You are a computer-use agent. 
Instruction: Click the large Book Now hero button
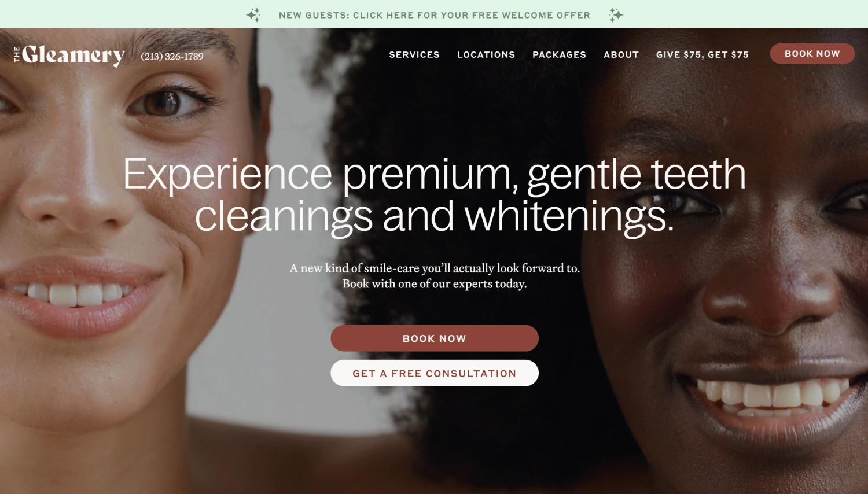click(x=435, y=338)
